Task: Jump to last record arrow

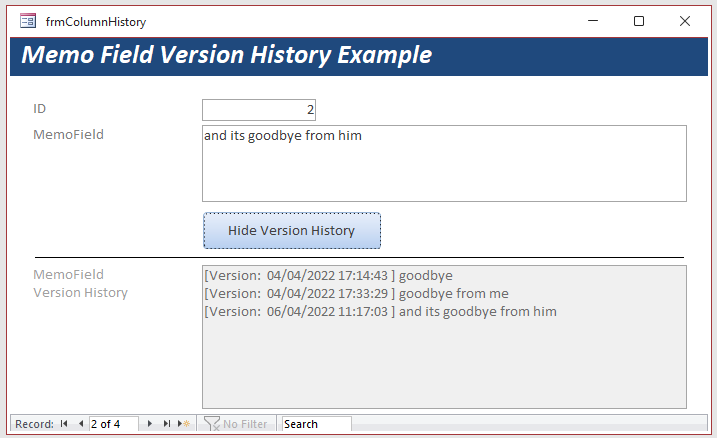Action: click(167, 424)
